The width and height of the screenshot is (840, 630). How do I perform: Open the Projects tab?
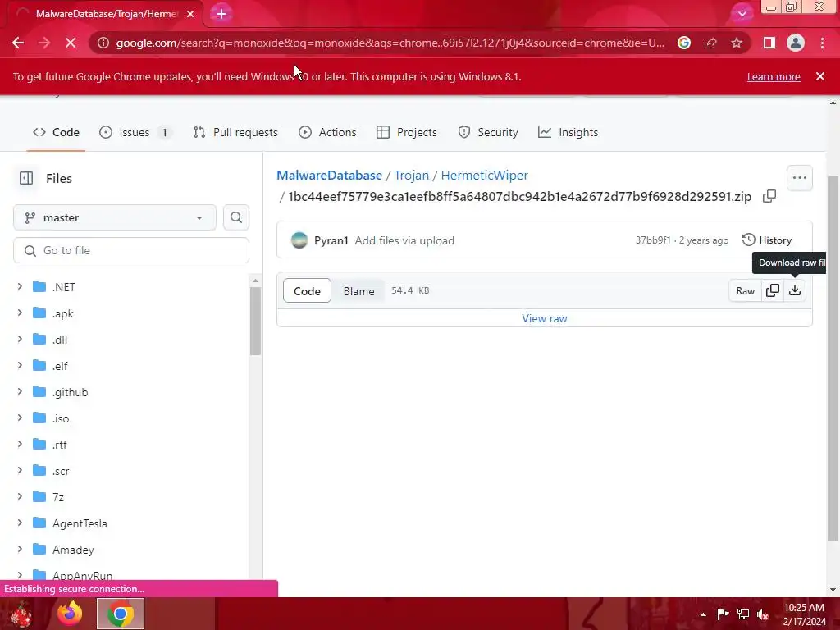pos(407,132)
